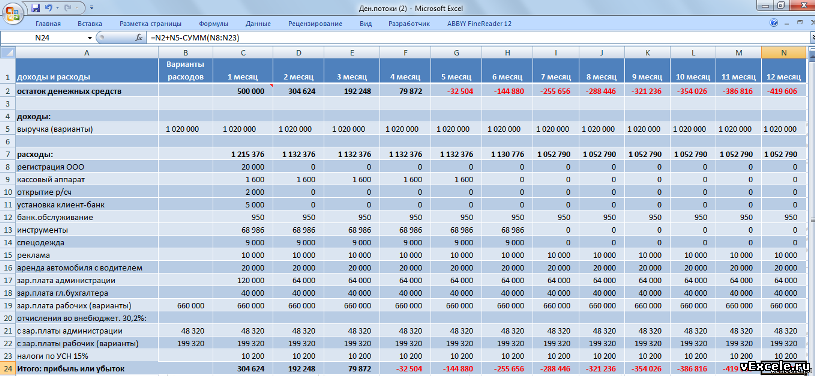Undo the last action
The image size is (815, 376).
(x=48, y=8)
